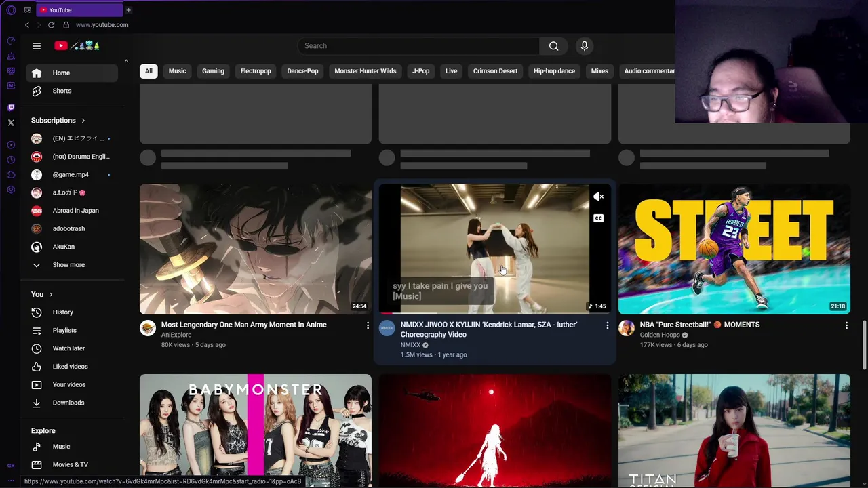The height and width of the screenshot is (488, 868).
Task: Select the Monster Hunter Wilds chip
Action: point(366,71)
